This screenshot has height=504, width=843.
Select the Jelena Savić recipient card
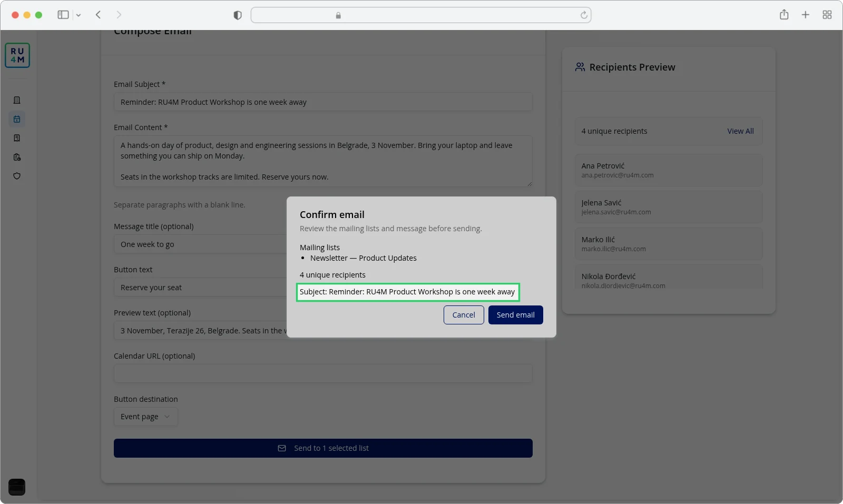(x=669, y=207)
